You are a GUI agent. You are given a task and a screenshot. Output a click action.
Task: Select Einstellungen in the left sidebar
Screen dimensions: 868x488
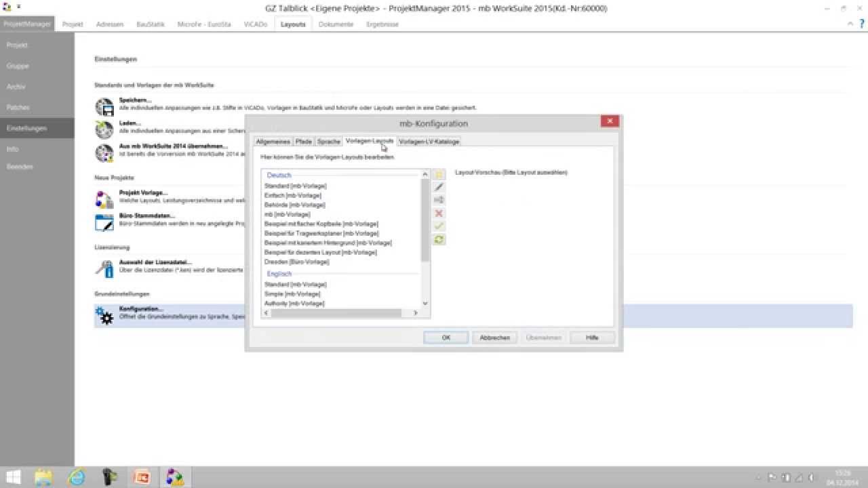click(37, 128)
